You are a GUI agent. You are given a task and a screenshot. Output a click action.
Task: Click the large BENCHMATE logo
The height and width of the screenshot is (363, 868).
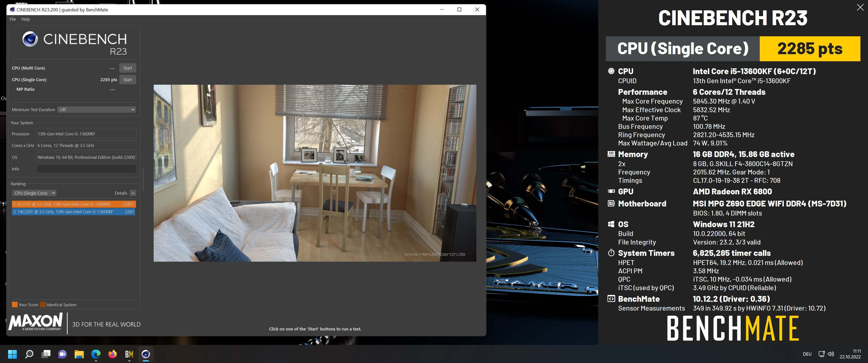pyautogui.click(x=733, y=328)
